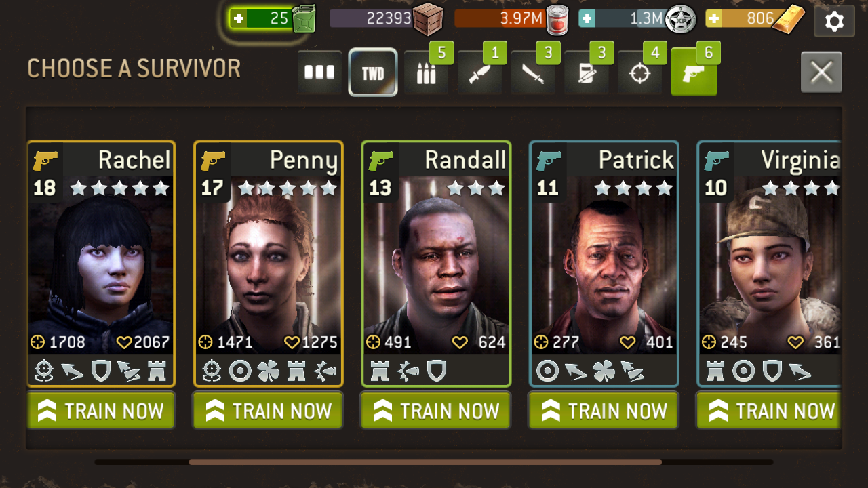This screenshot has width=868, height=488.
Task: Train Patrick now
Action: click(604, 411)
